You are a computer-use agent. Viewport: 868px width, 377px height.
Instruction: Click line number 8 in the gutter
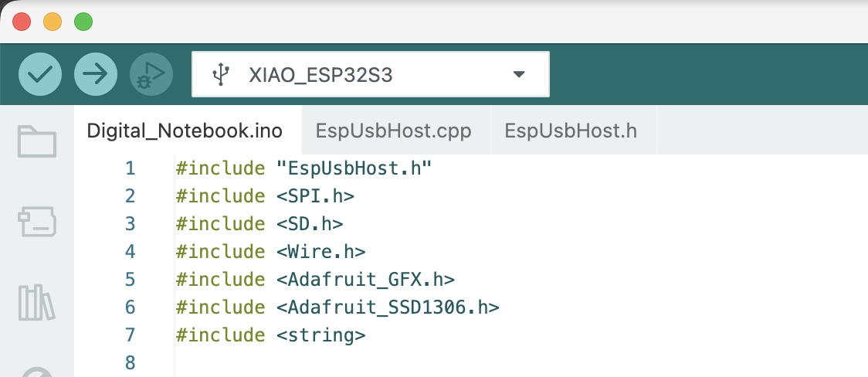tap(129, 363)
